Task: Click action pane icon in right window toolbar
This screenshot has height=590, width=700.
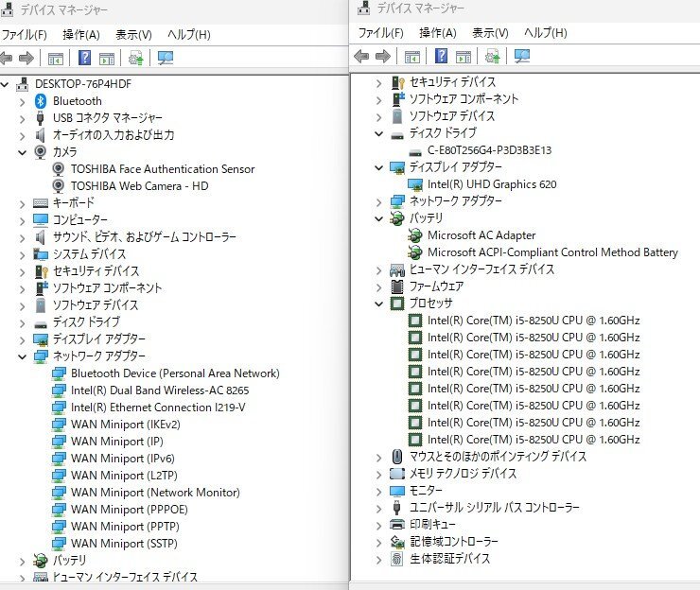Action: tap(464, 56)
